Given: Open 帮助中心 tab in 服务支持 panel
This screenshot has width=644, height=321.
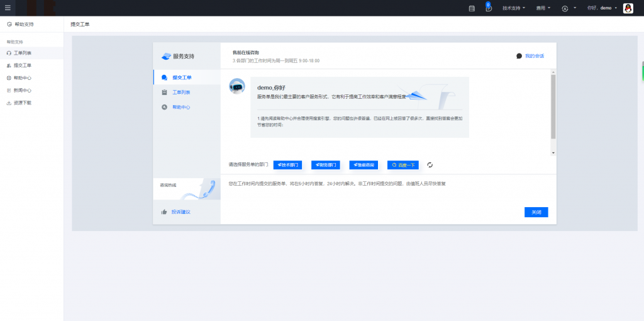Looking at the screenshot, I should tap(181, 107).
